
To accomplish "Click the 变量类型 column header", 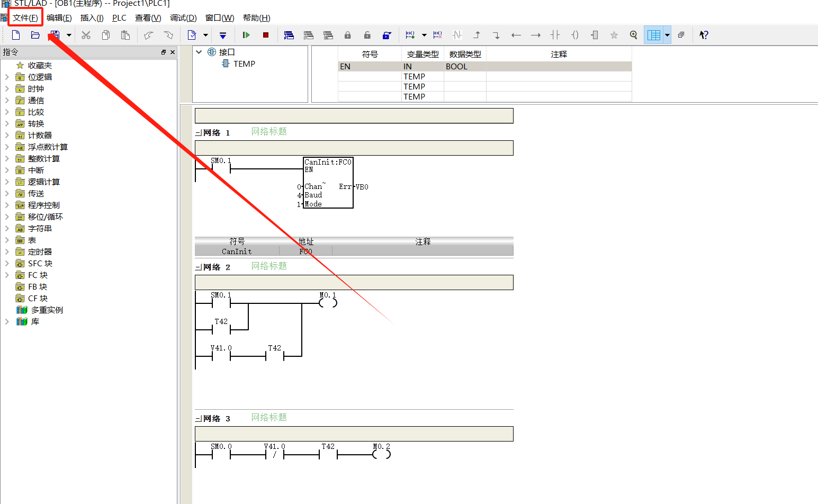I will (x=423, y=54).
